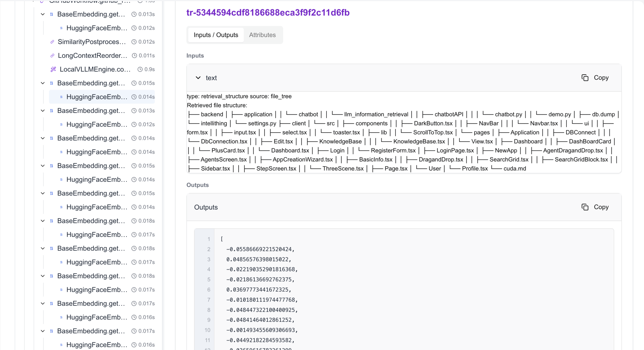Collapse the topmost BaseEmbedding 0.013s span
644x350 pixels.
(x=43, y=14)
